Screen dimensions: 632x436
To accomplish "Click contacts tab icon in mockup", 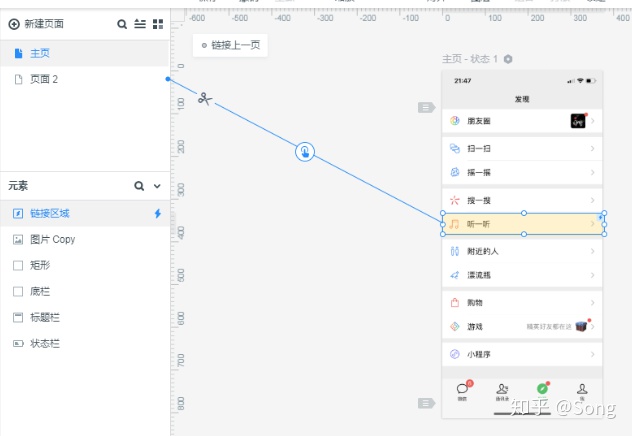I will point(502,389).
